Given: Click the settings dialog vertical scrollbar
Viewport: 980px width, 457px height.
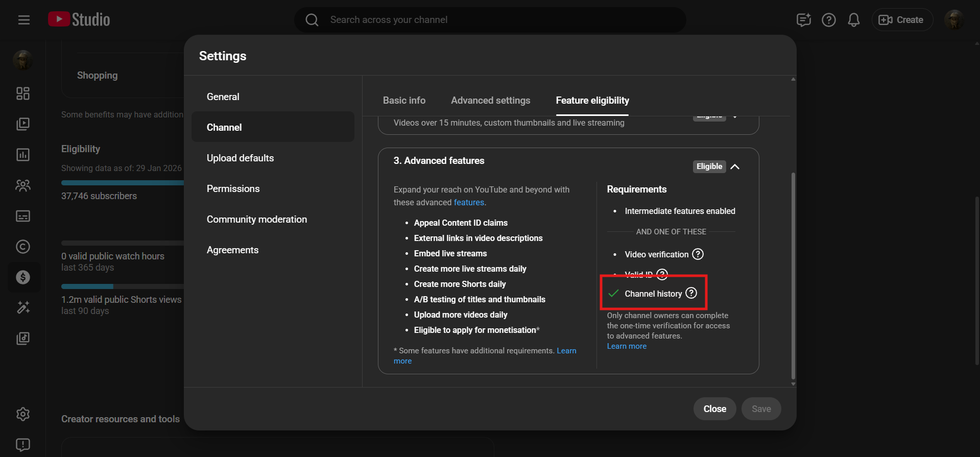Looking at the screenshot, I should point(793,276).
